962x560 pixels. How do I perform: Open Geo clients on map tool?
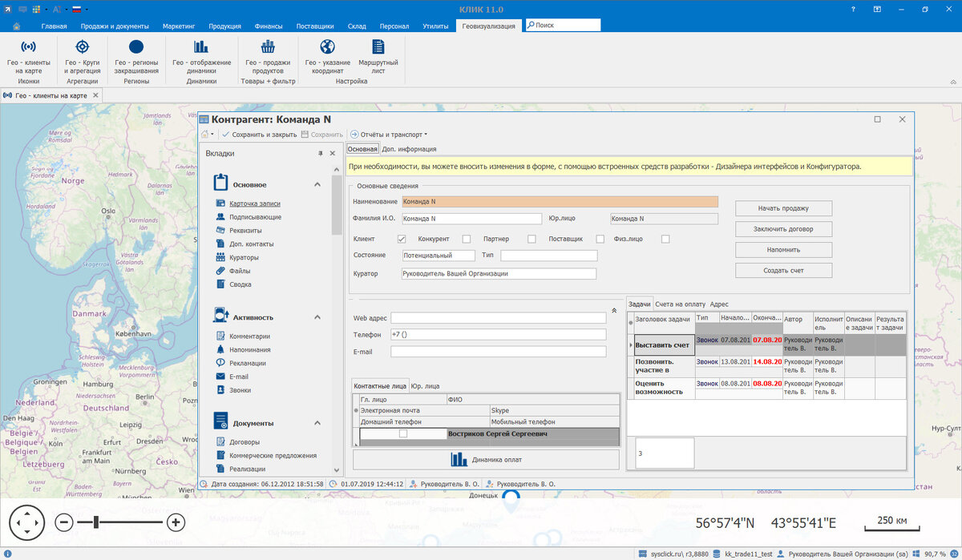point(28,56)
